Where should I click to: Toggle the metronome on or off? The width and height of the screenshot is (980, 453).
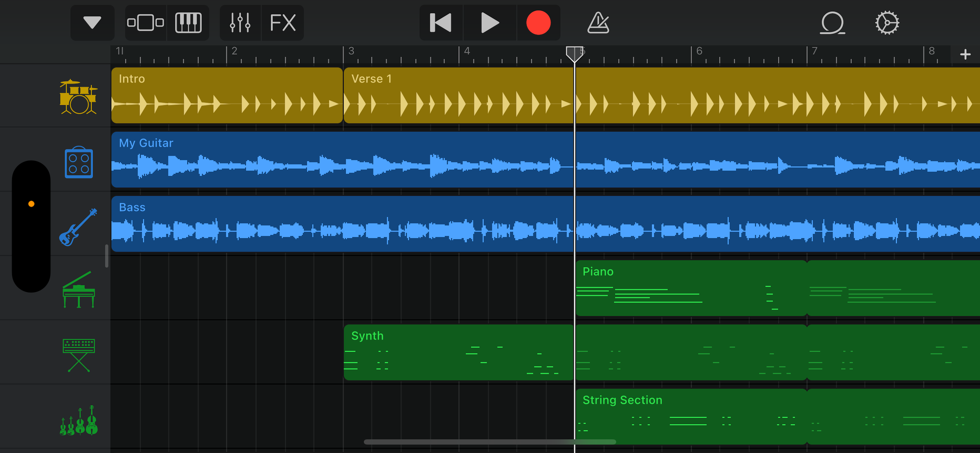[x=598, y=23]
